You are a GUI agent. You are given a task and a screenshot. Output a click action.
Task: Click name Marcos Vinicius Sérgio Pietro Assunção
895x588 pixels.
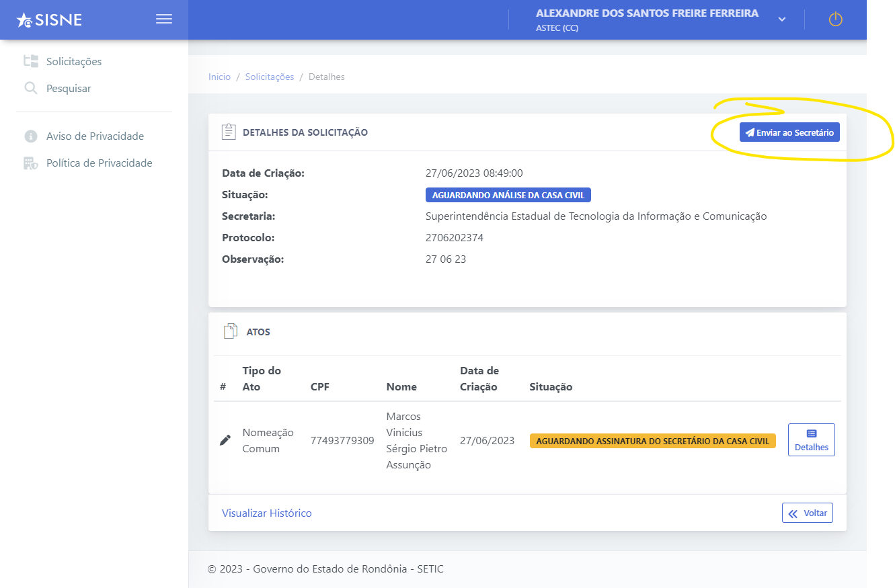417,440
